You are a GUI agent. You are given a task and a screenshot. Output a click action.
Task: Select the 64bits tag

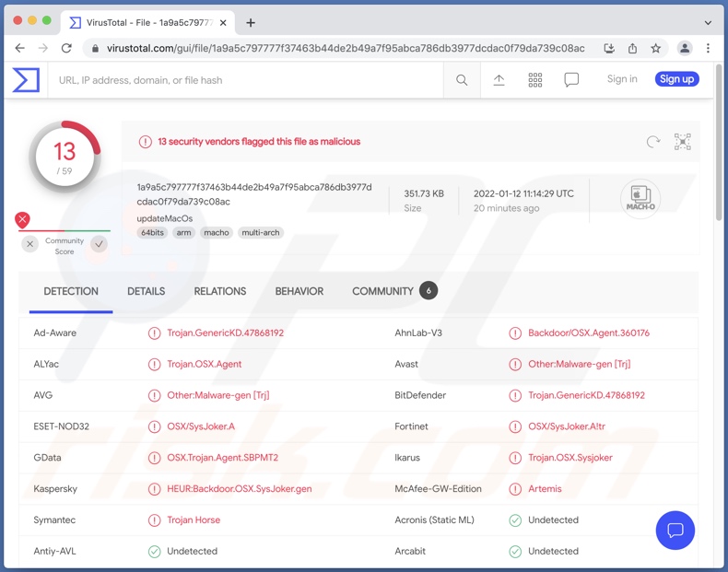tap(152, 233)
